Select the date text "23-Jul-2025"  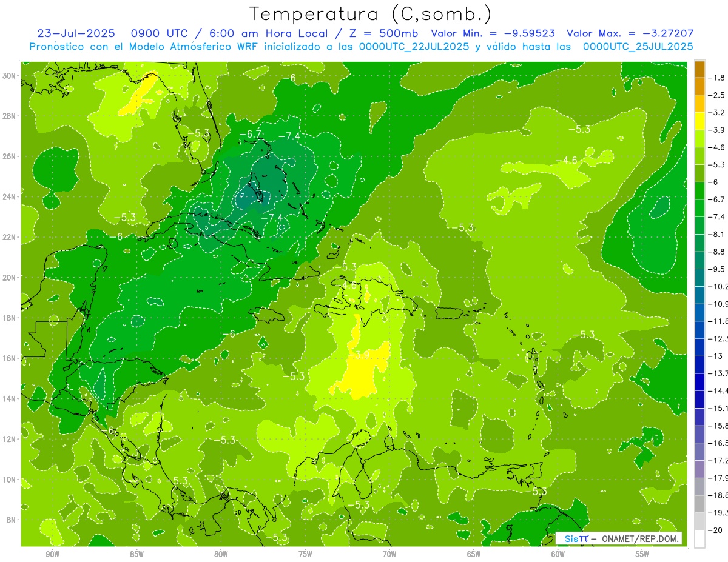(76, 34)
